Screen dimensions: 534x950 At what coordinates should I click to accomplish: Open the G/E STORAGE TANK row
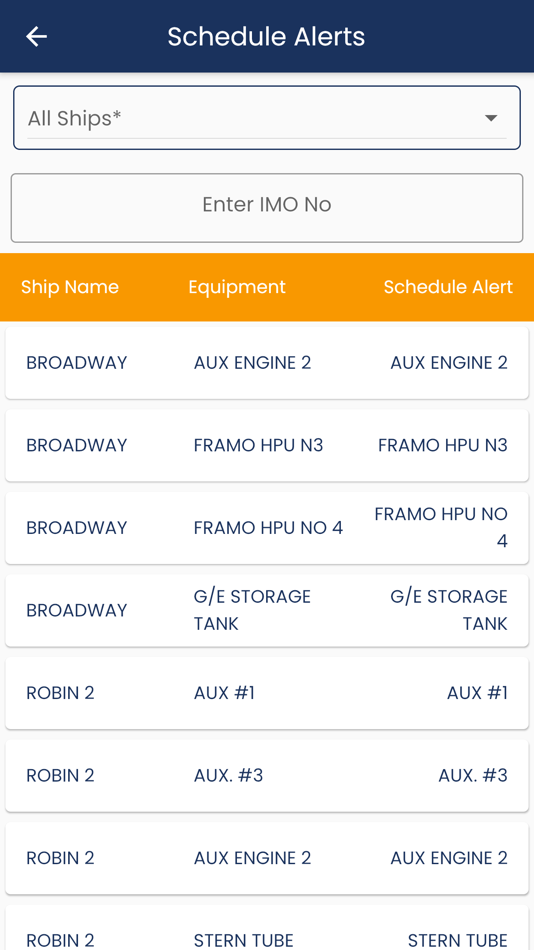(x=267, y=610)
